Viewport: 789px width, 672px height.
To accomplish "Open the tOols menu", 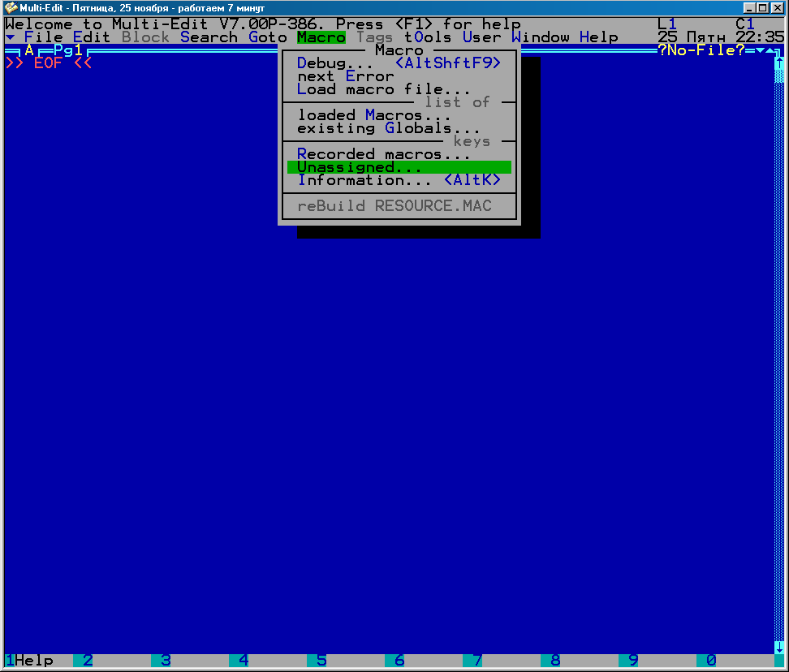I will pos(428,37).
